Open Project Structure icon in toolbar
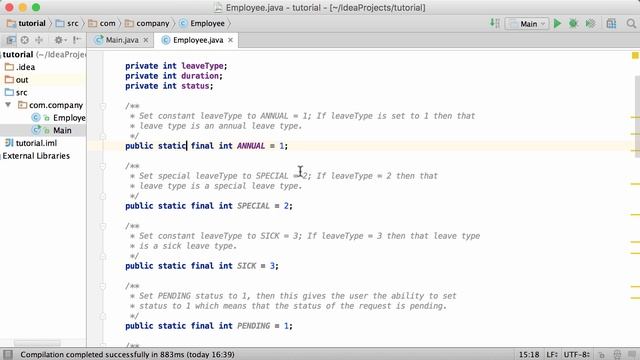Image resolution: width=640 pixels, height=360 pixels. pos(611,24)
